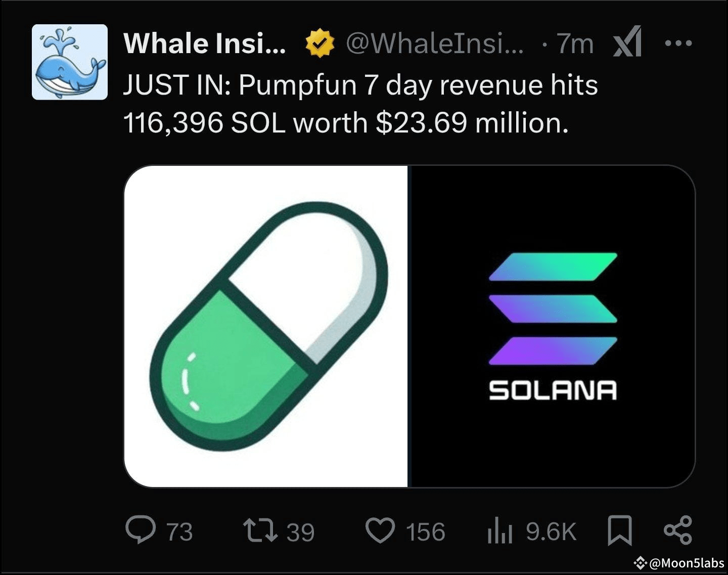Click the @Moon5labs watermark
Image resolution: width=728 pixels, height=575 pixels.
(x=680, y=563)
